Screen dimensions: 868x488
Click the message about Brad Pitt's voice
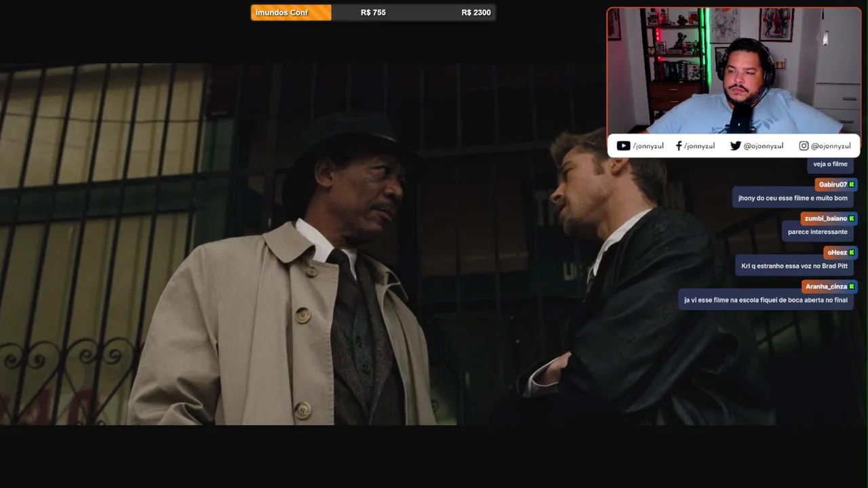click(x=794, y=266)
